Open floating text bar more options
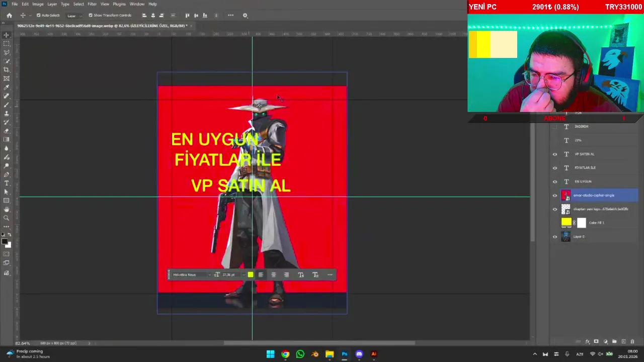The height and width of the screenshot is (362, 644). (x=330, y=275)
